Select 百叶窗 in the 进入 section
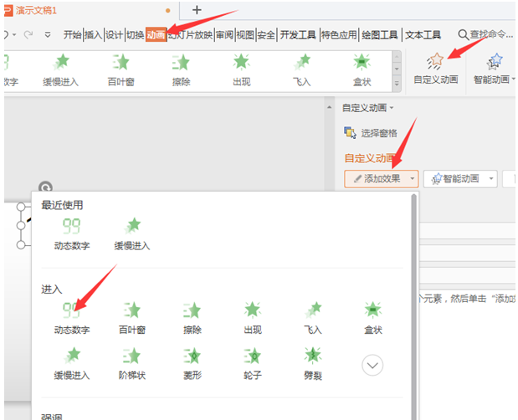The width and height of the screenshot is (518, 420). point(132,318)
